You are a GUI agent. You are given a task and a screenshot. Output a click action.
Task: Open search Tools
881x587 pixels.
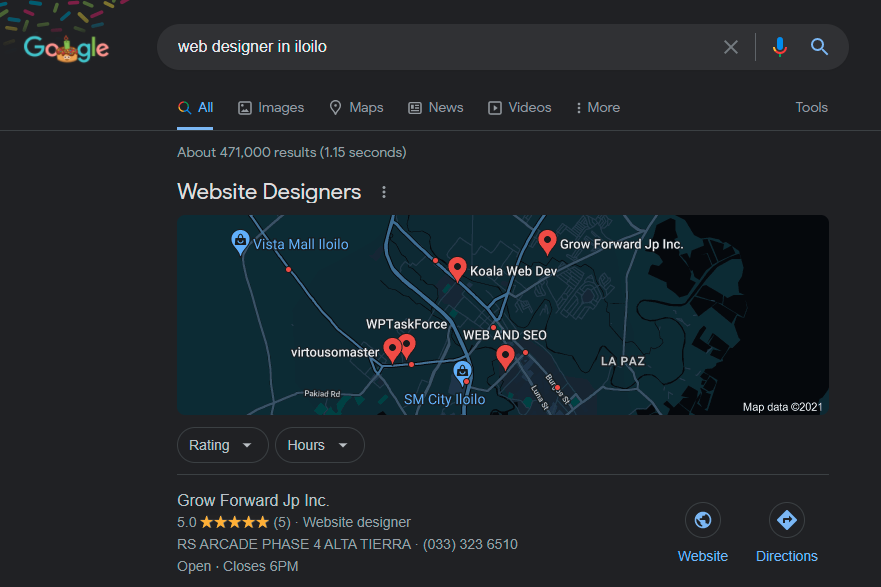pos(811,107)
